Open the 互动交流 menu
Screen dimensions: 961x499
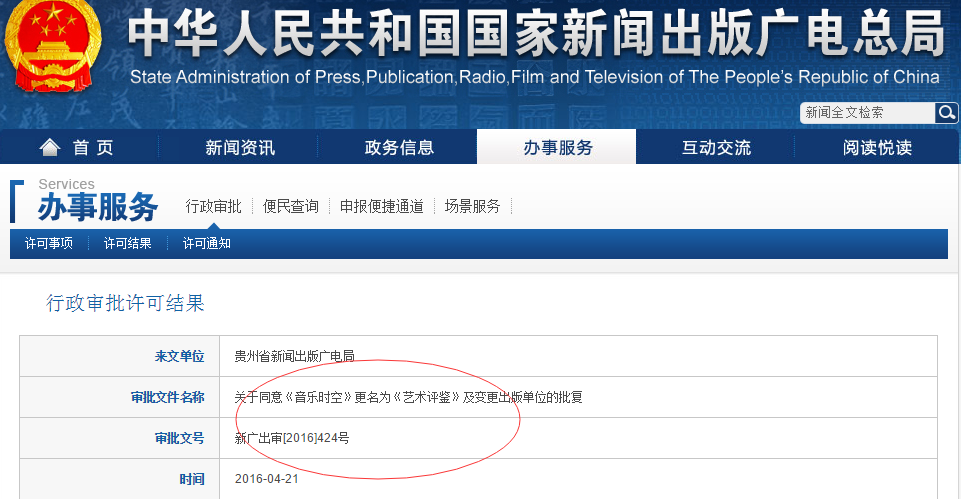coord(716,147)
